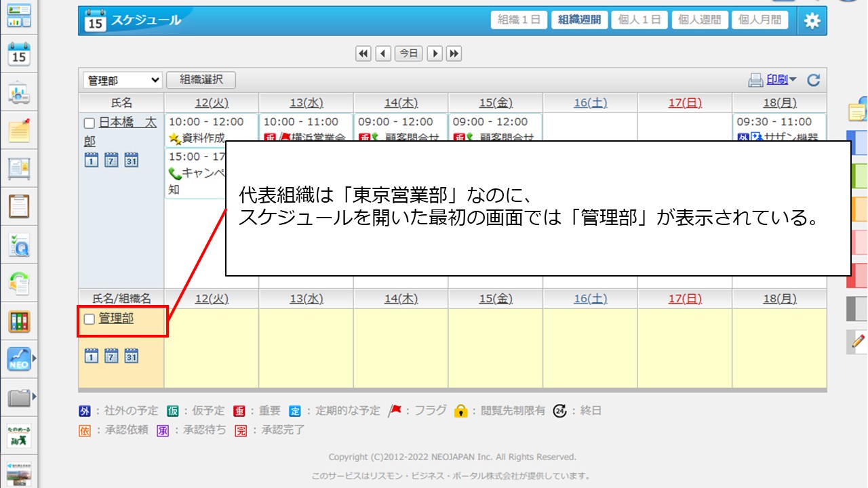This screenshot has width=868, height=488.
Task: Open settings gear icon in schedule header
Action: point(812,21)
